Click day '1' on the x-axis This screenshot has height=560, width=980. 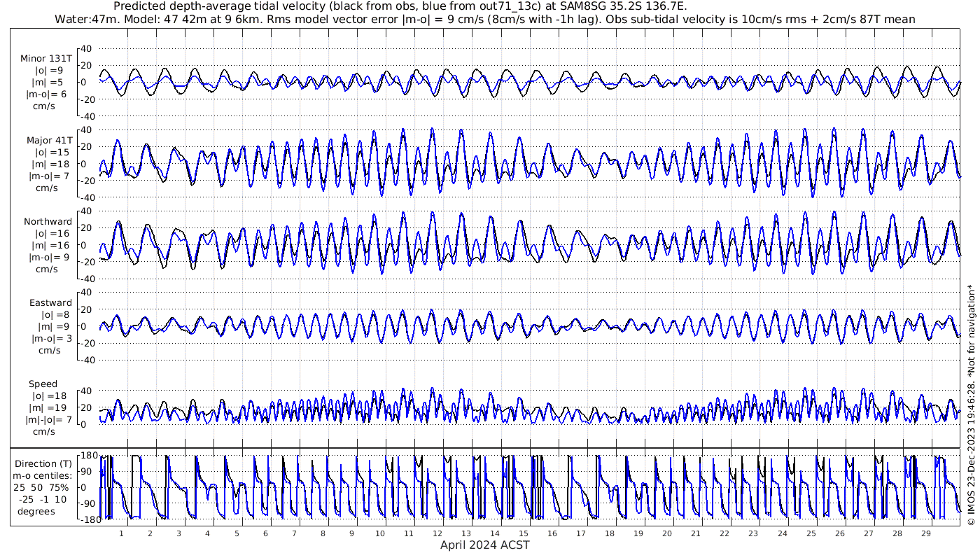pyautogui.click(x=121, y=533)
